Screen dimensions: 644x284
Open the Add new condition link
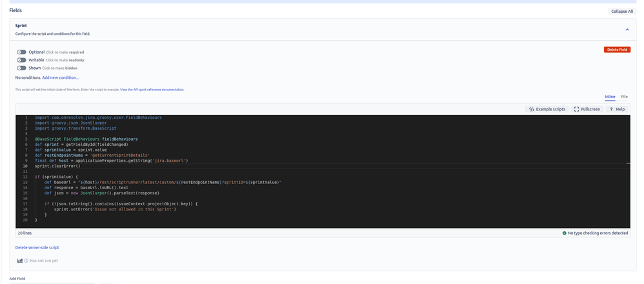pyautogui.click(x=61, y=77)
